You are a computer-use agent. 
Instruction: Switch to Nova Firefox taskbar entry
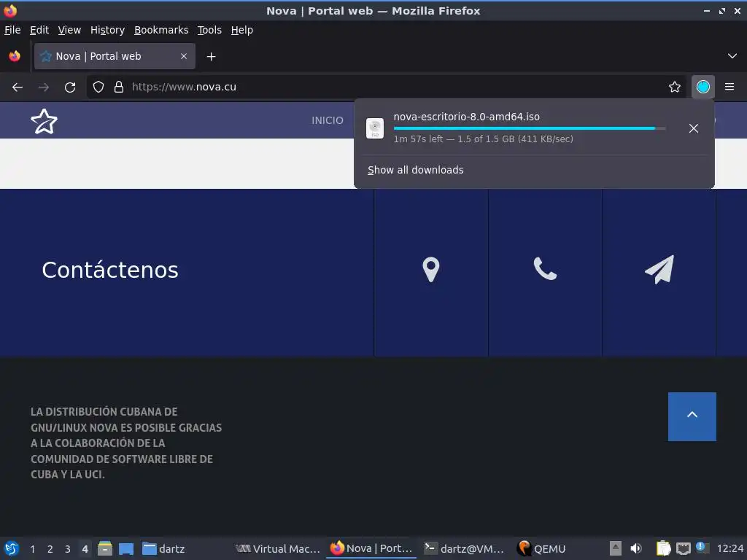[x=371, y=548]
